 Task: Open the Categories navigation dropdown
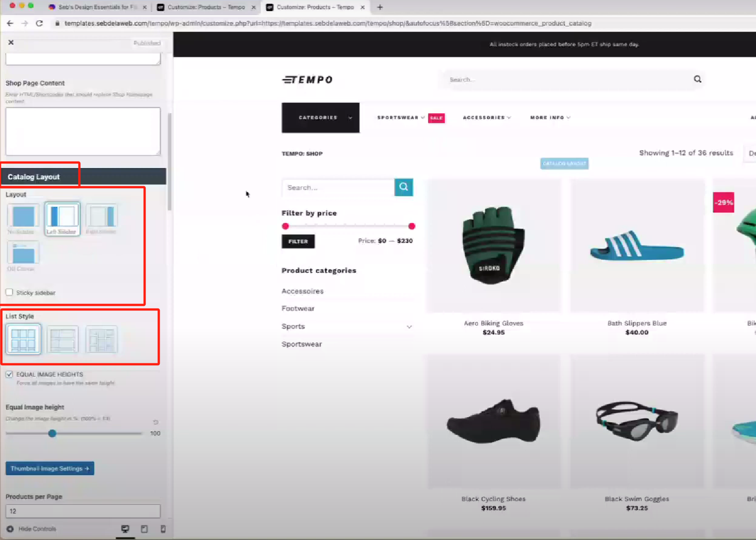pyautogui.click(x=320, y=117)
